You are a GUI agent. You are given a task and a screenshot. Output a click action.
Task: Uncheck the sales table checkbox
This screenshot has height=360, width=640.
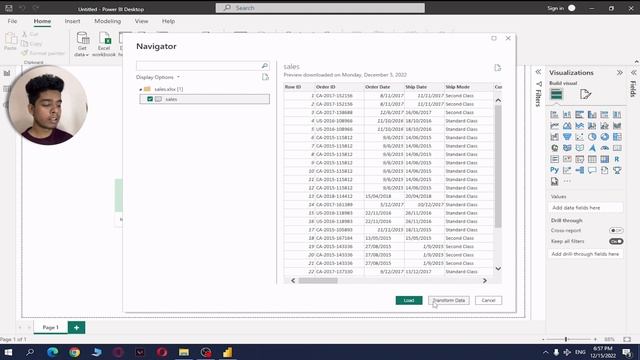pyautogui.click(x=150, y=99)
